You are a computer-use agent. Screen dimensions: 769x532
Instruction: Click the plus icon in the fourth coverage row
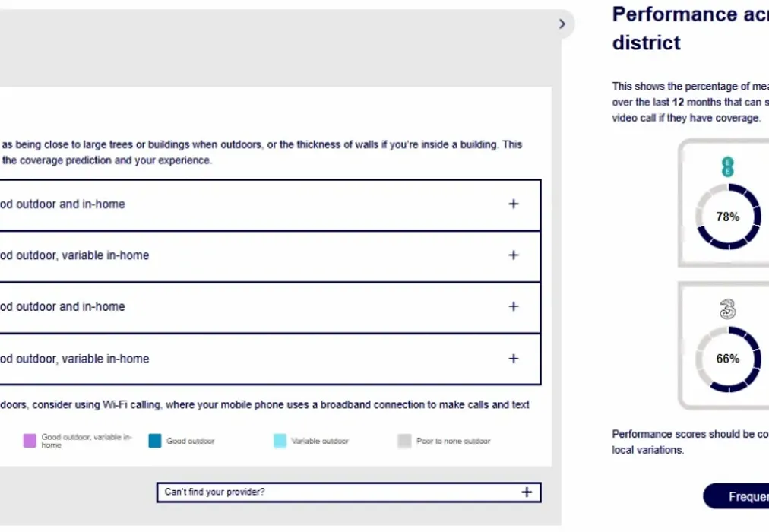514,359
